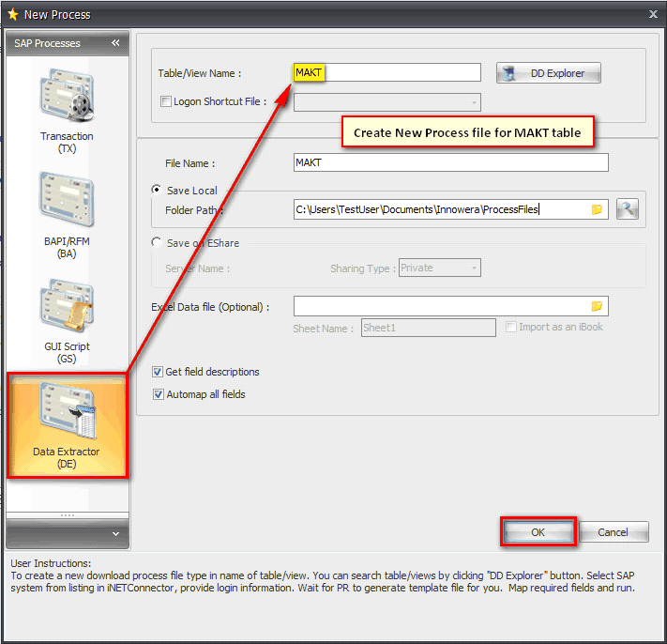Uncheck Automap all fields checkbox
Image resolution: width=667 pixels, height=644 pixels.
(158, 394)
